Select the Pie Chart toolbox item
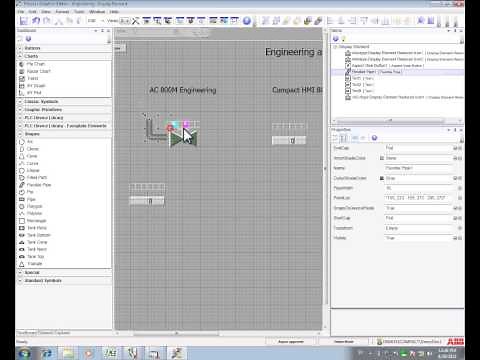Image resolution: width=480 pixels, height=360 pixels. 35,64
